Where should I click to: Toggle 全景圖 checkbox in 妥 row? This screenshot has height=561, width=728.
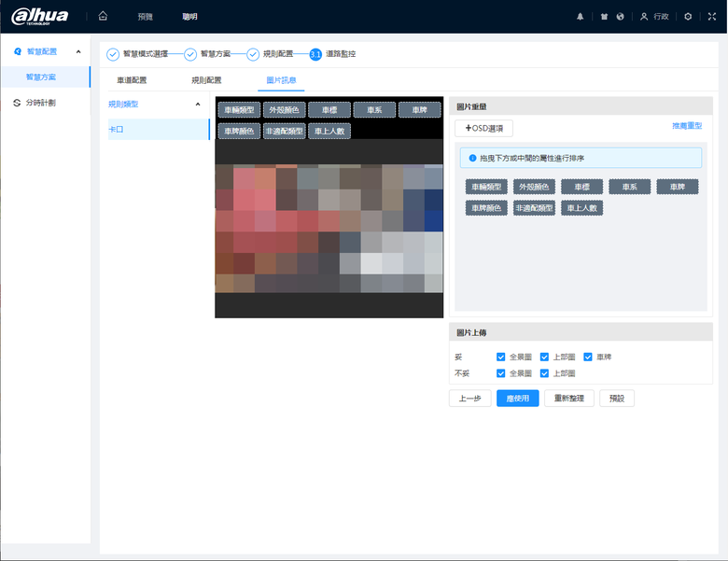click(x=500, y=357)
